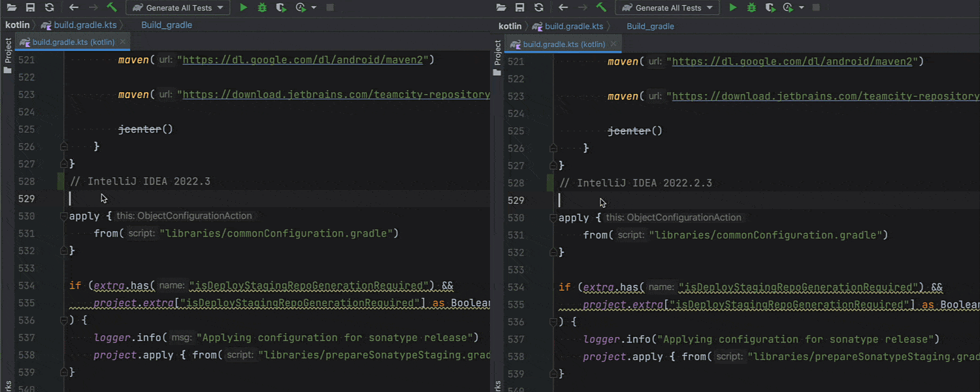Viewport: 980px width, 392px height.
Task: Navigate back using the left arrow icon
Action: (75, 7)
